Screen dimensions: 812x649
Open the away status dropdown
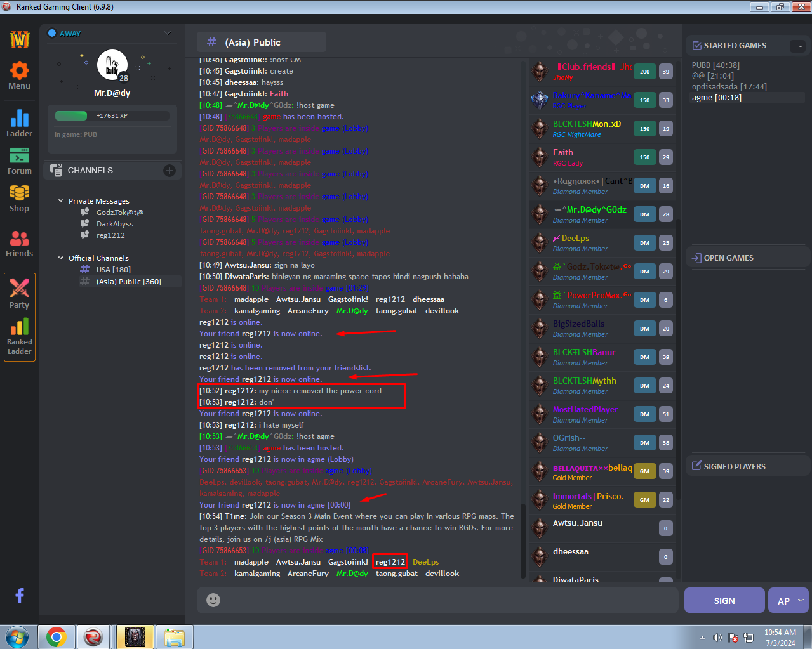pyautogui.click(x=168, y=33)
